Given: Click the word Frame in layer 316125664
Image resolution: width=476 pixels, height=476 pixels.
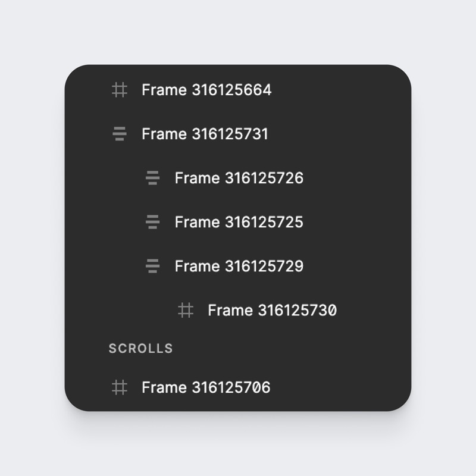Looking at the screenshot, I should tap(164, 90).
